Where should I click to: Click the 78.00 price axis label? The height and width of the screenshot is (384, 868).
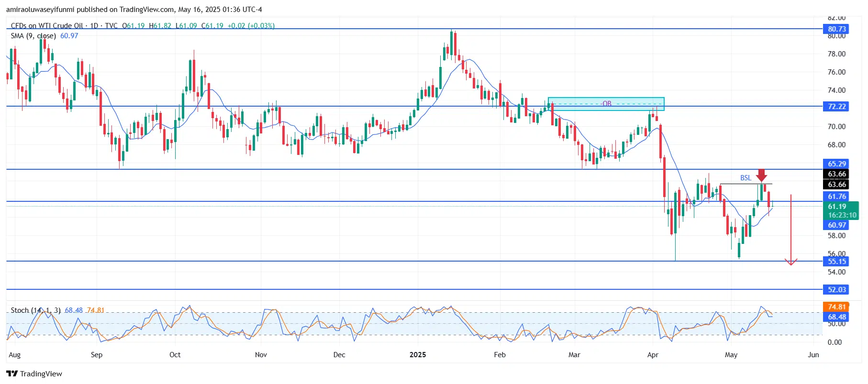coord(837,54)
